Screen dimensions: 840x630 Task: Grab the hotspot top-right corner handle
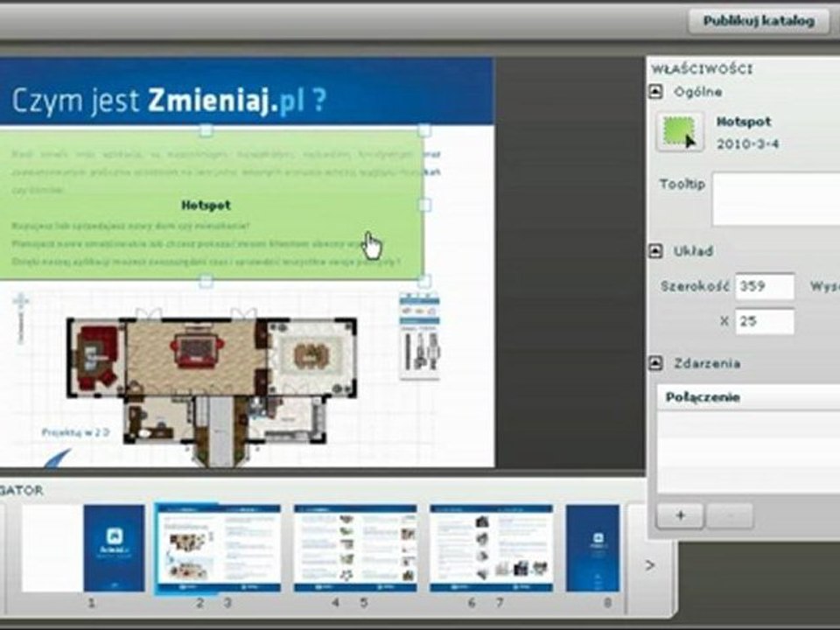[423, 130]
